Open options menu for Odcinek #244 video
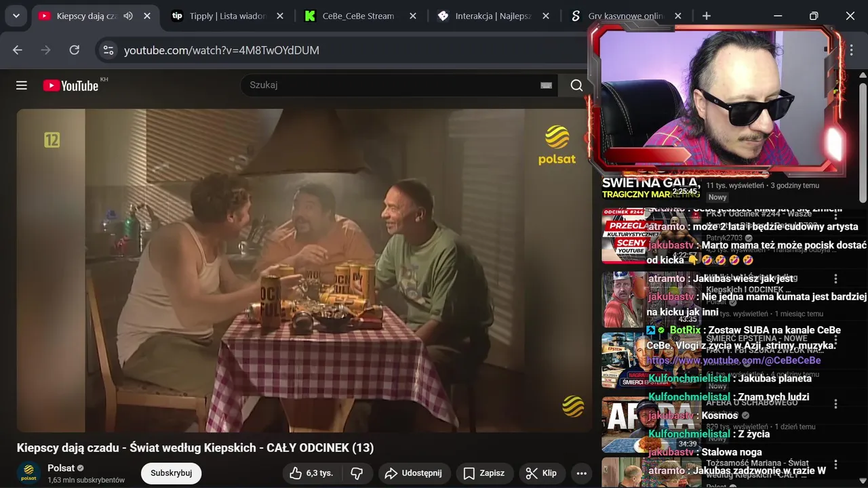The image size is (868, 488). (836, 216)
